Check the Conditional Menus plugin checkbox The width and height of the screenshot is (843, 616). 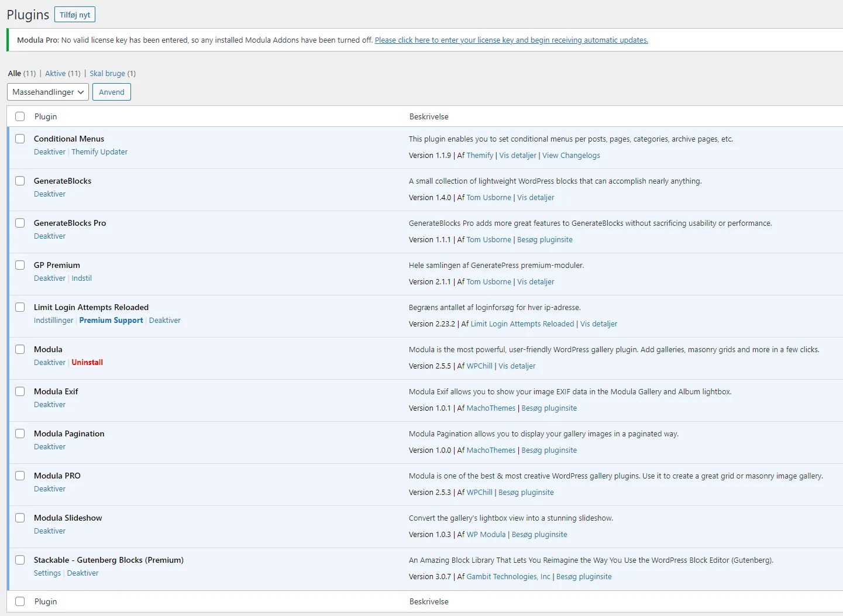click(20, 139)
